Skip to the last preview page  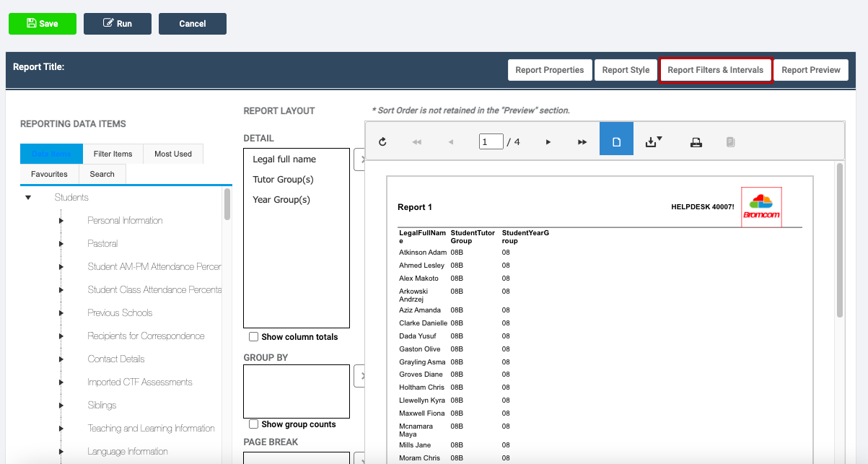tap(582, 141)
